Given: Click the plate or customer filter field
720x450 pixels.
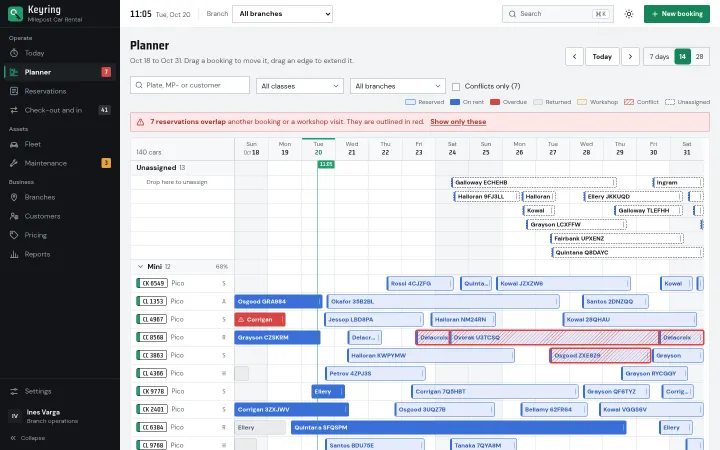Looking at the screenshot, I should tap(190, 85).
